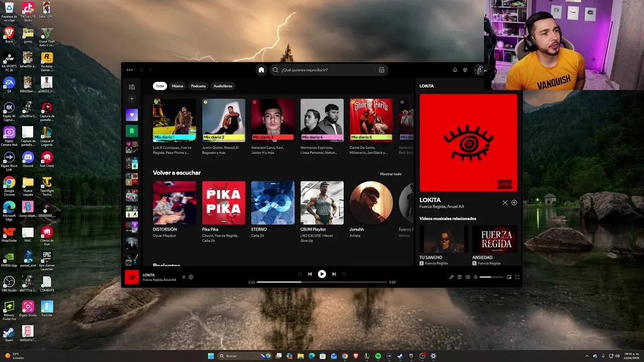This screenshot has height=362, width=644.
Task: Click the large LOKiTA cover art
Action: 468,143
